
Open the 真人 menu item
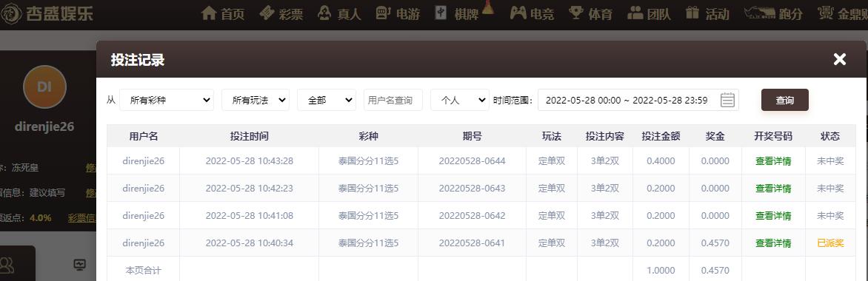tap(350, 14)
